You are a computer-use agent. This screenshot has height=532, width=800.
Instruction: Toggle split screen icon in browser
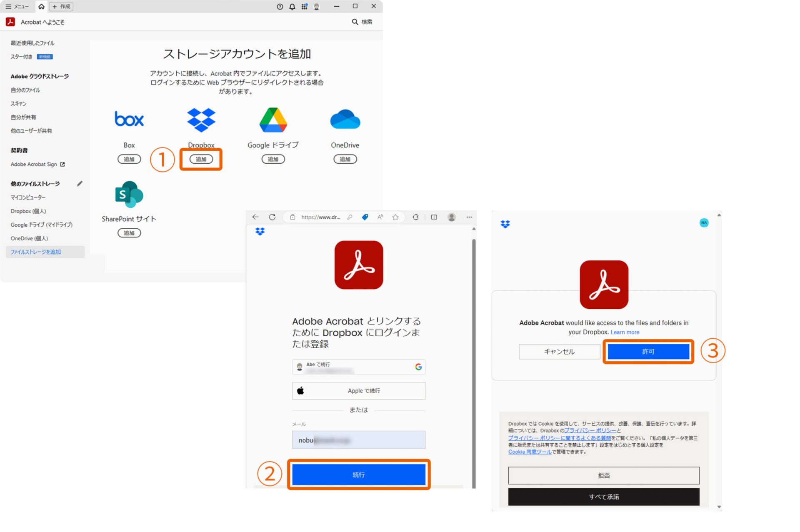(434, 217)
